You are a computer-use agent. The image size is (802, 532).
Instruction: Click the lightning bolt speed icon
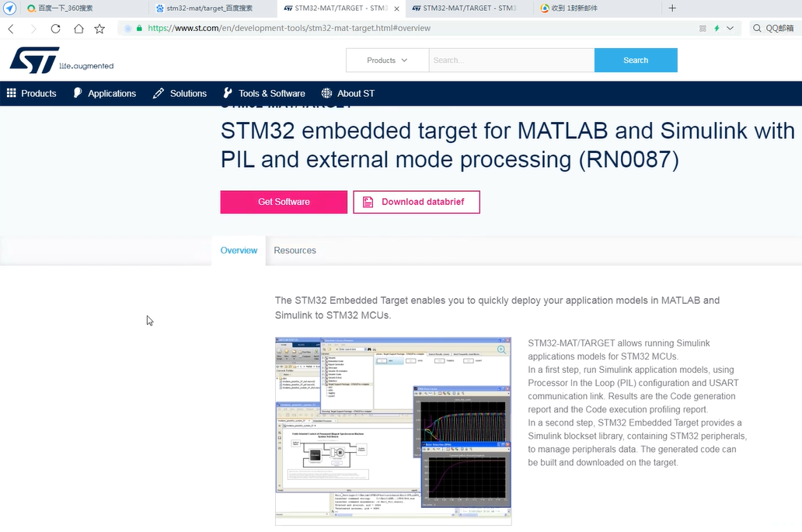[x=717, y=29]
